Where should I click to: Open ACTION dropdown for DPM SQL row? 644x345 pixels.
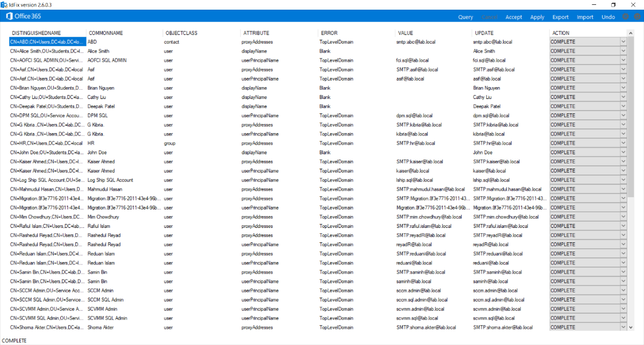point(623,116)
